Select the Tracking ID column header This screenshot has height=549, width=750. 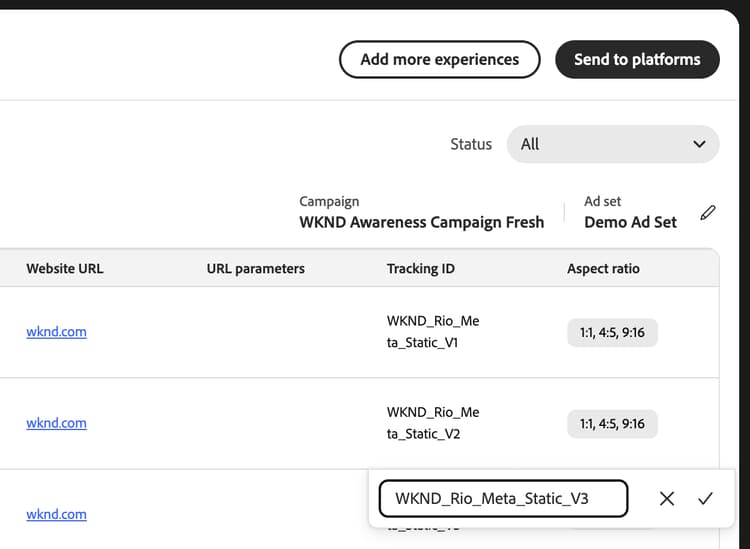click(420, 269)
